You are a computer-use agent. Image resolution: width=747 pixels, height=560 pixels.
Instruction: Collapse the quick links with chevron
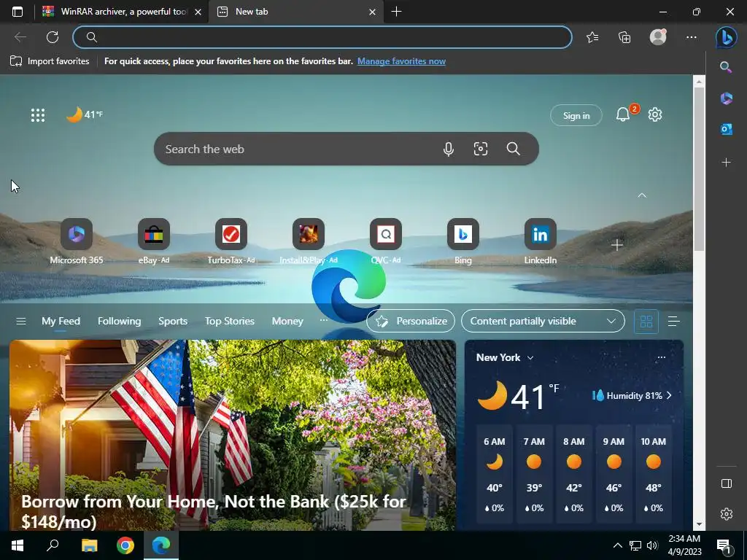click(x=642, y=195)
